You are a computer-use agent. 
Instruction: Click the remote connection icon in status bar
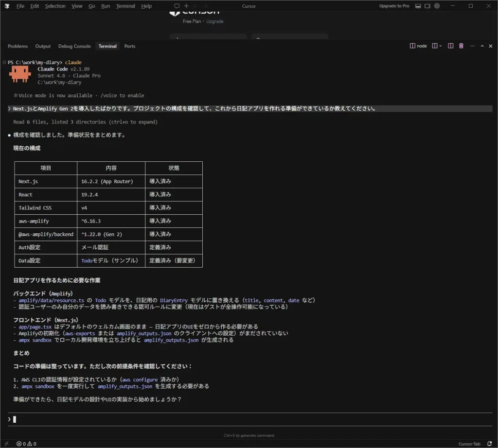coord(6,444)
